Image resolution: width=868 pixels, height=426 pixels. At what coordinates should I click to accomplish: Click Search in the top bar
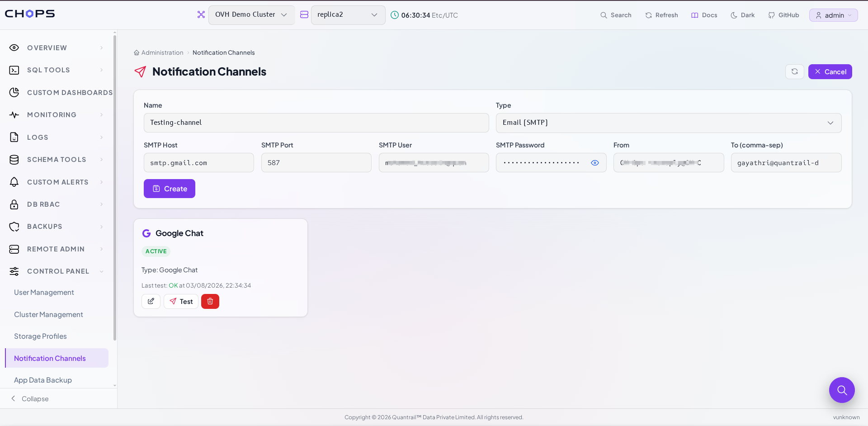(x=616, y=15)
